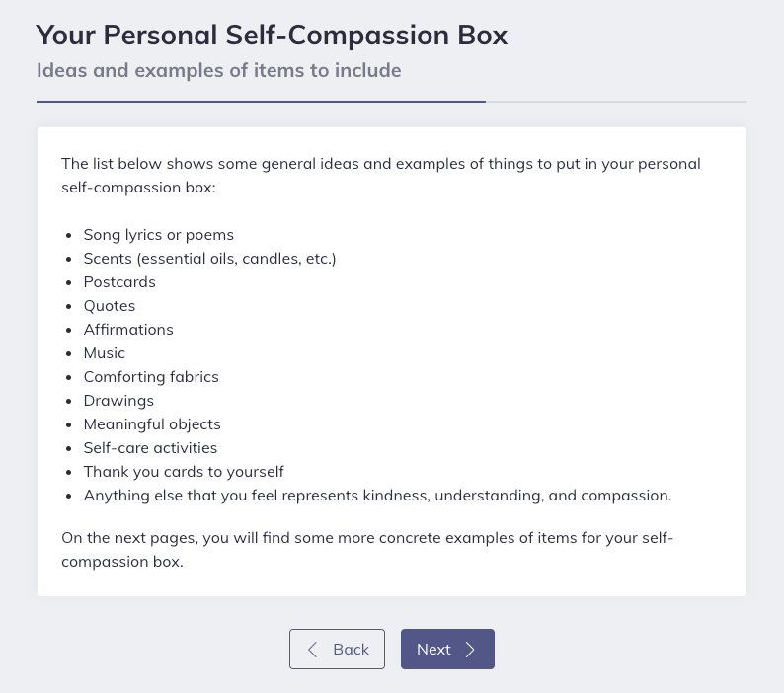Select the 'Scents (essential oils, candles, etc.)' item
784x693 pixels.
pyautogui.click(x=209, y=259)
